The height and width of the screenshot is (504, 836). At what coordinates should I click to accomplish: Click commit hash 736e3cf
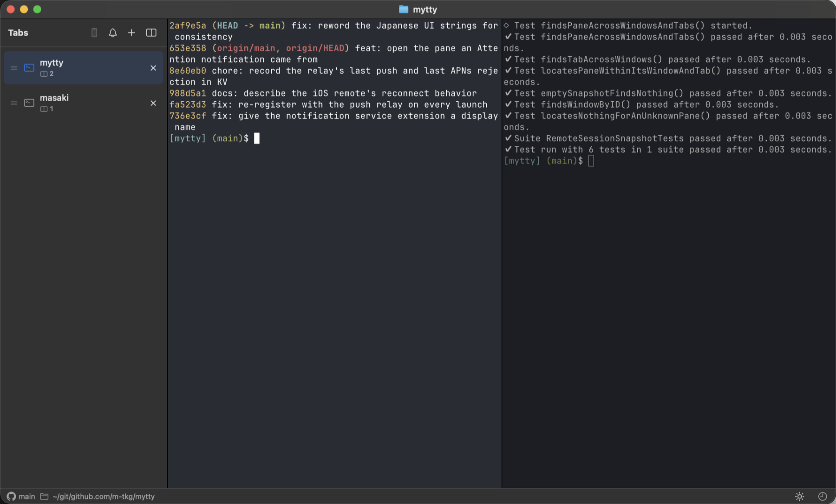pyautogui.click(x=188, y=116)
